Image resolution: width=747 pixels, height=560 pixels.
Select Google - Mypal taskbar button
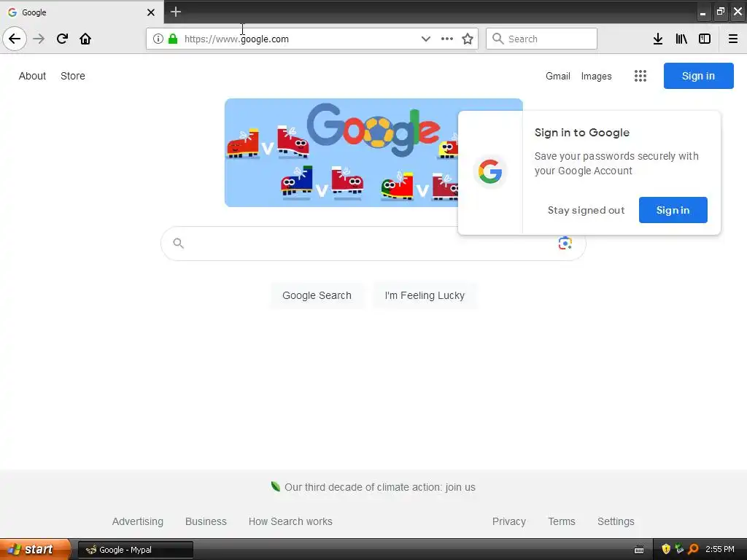coord(135,550)
